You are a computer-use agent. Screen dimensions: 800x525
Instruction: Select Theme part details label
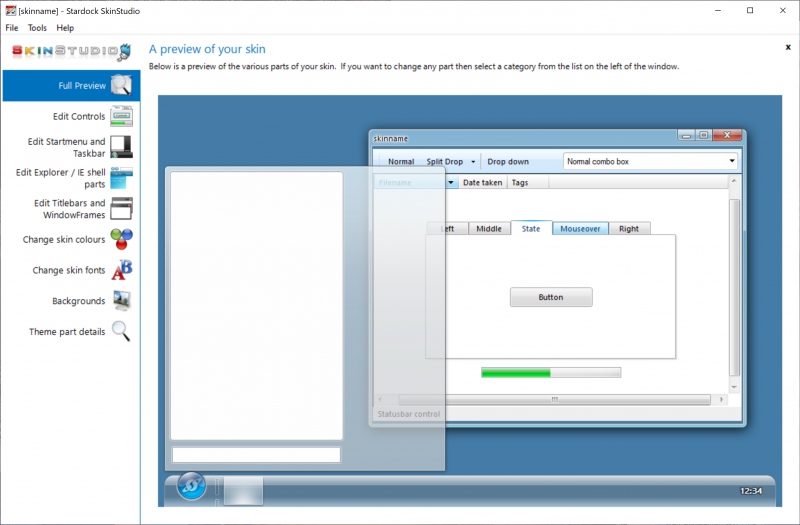(67, 332)
